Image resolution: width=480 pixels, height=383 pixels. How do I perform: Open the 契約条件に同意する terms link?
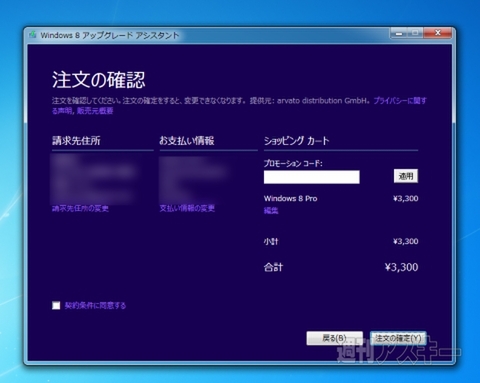pyautogui.click(x=95, y=305)
